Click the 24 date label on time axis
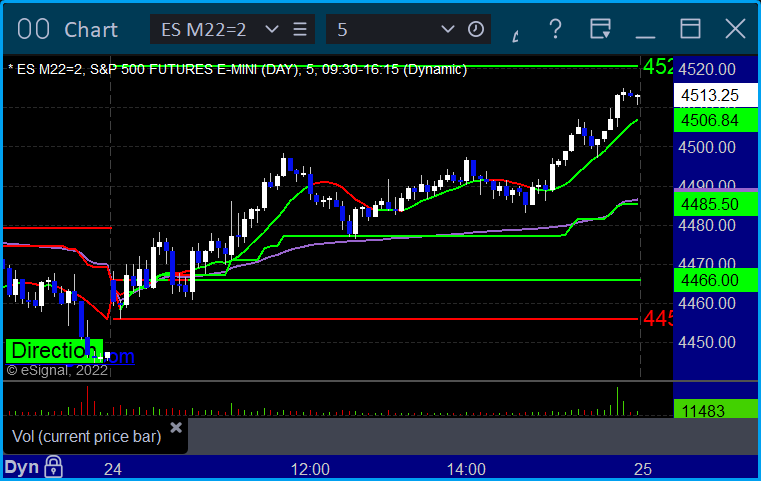The height and width of the screenshot is (481, 761). pyautogui.click(x=113, y=469)
